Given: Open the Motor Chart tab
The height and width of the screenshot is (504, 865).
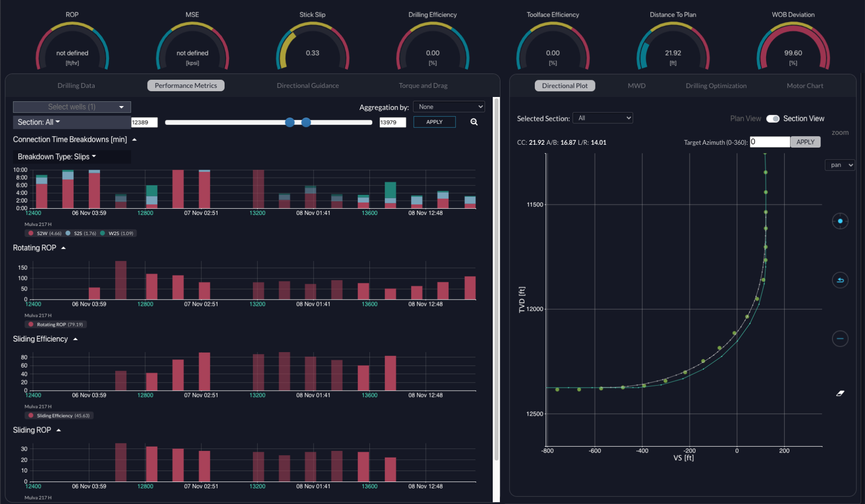Looking at the screenshot, I should 805,86.
